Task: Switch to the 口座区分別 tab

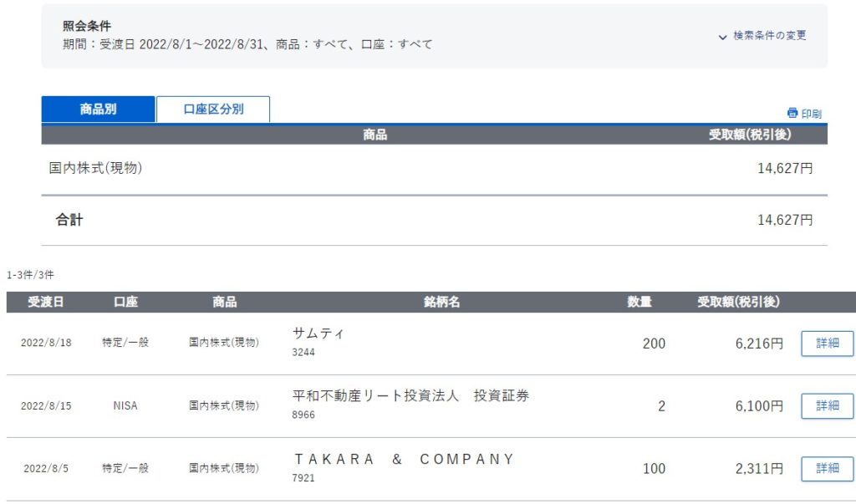Action: point(213,109)
